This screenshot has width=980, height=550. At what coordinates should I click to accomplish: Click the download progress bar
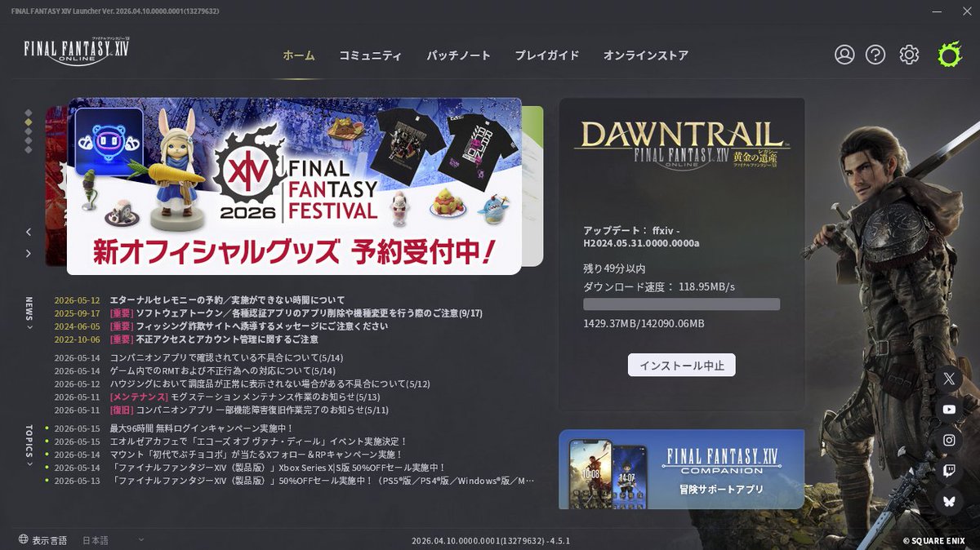[x=682, y=304]
